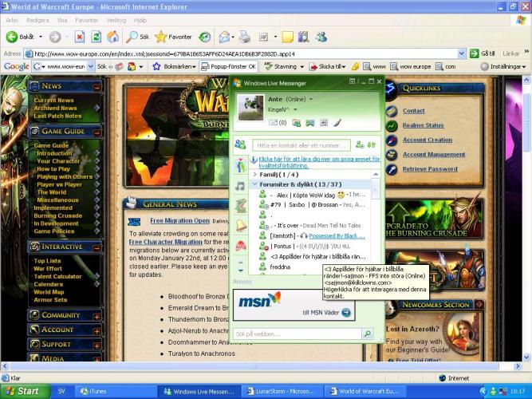Viewport: 532px width, 399px height.
Task: Click the Messenger add contact icon
Action: pyautogui.click(x=360, y=144)
